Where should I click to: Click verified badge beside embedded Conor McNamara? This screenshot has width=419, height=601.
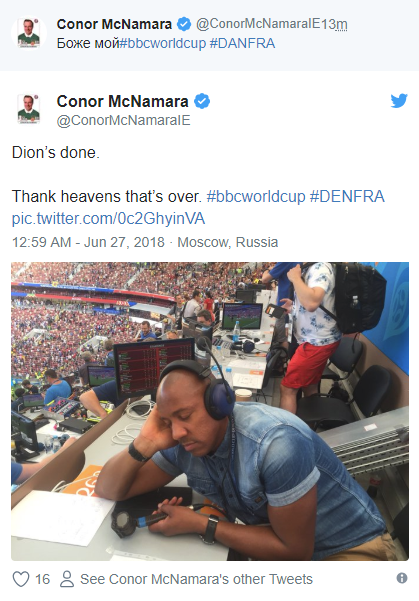(202, 102)
